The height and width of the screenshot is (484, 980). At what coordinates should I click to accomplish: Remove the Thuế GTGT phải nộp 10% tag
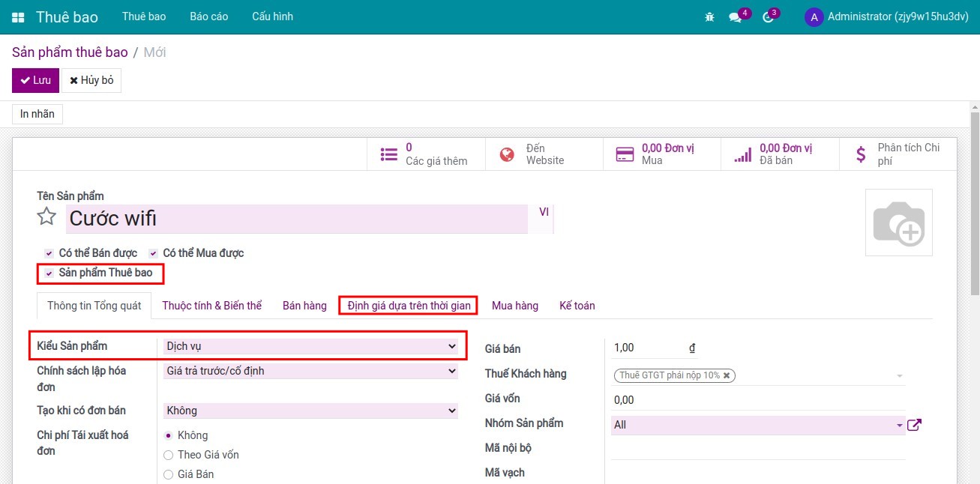click(x=726, y=375)
